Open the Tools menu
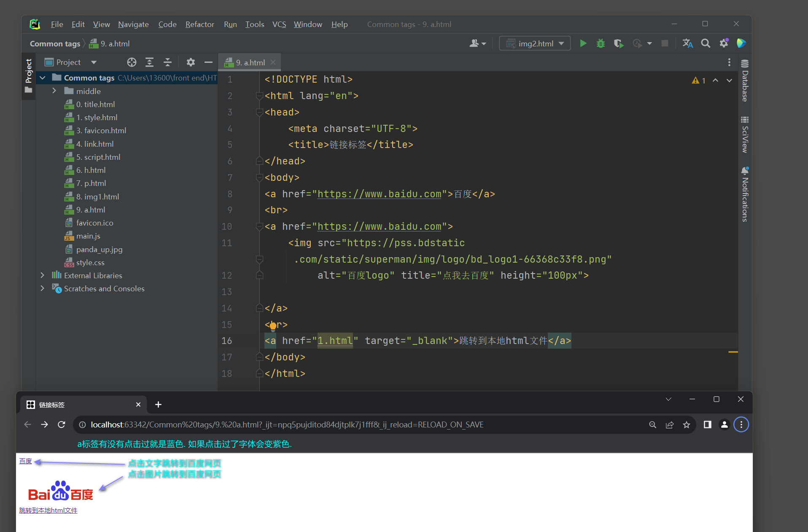Image resolution: width=808 pixels, height=532 pixels. tap(255, 24)
